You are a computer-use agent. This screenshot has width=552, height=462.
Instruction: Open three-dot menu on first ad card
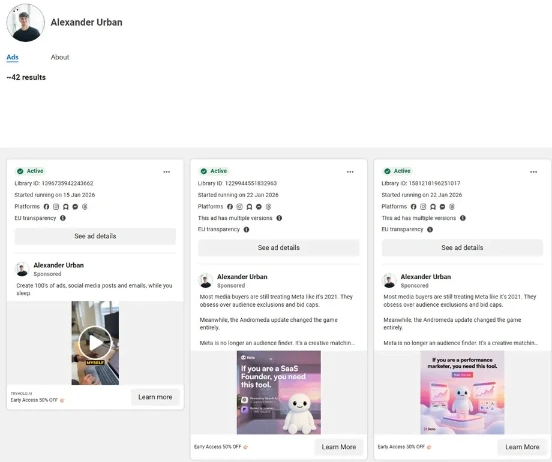167,172
